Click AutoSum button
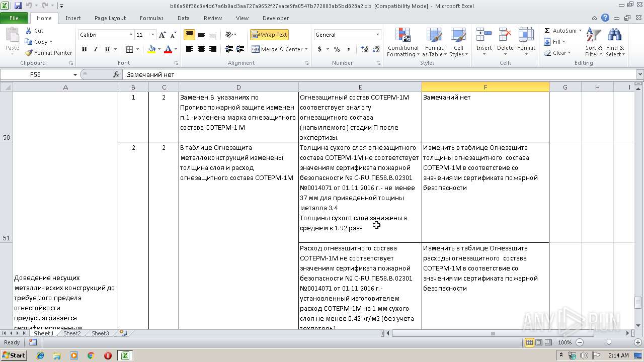 [560, 31]
